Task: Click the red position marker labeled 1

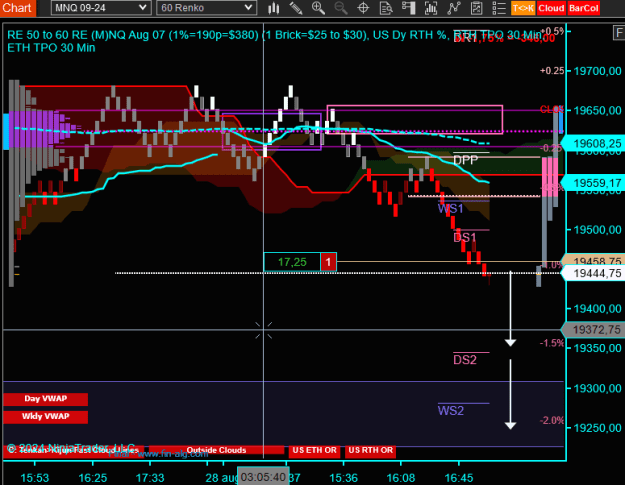Action: point(328,262)
